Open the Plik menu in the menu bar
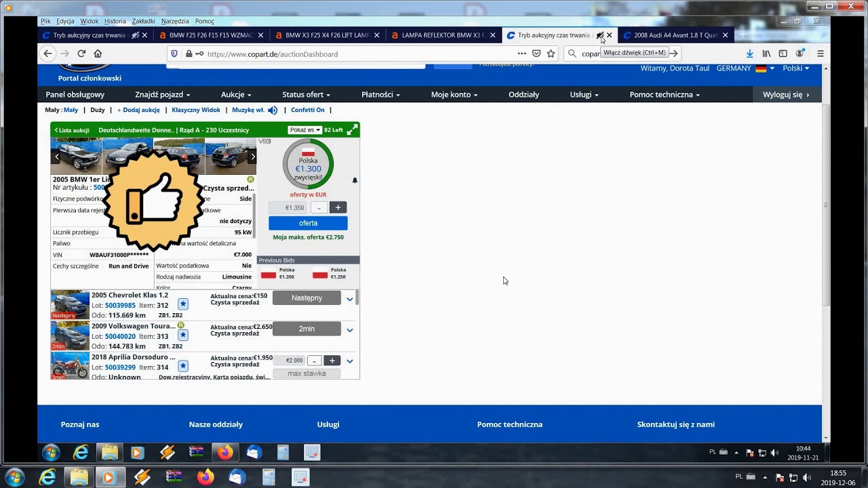 coord(45,21)
